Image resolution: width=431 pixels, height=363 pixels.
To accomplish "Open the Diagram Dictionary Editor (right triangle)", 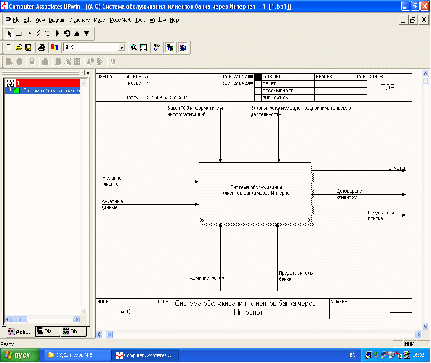I will pos(58,33).
